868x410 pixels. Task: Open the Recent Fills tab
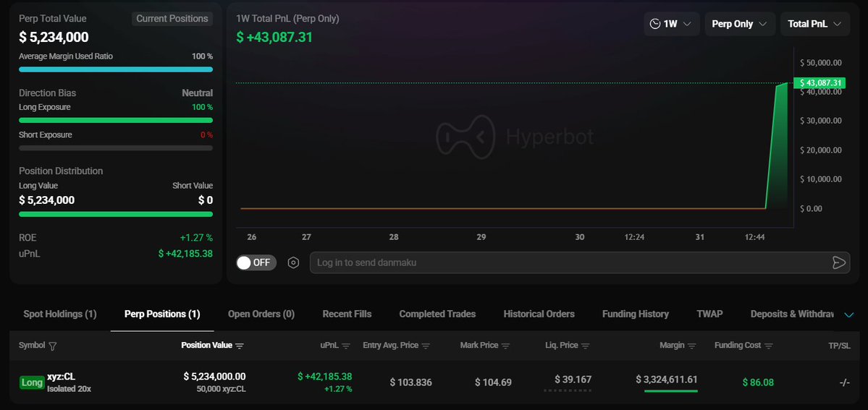(x=347, y=314)
